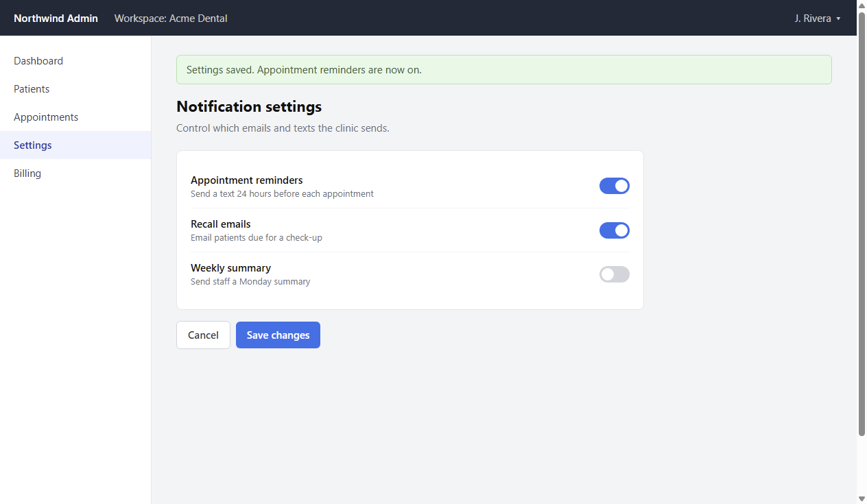The height and width of the screenshot is (504, 867).
Task: Enable the Weekly summary toggle
Action: [x=614, y=274]
